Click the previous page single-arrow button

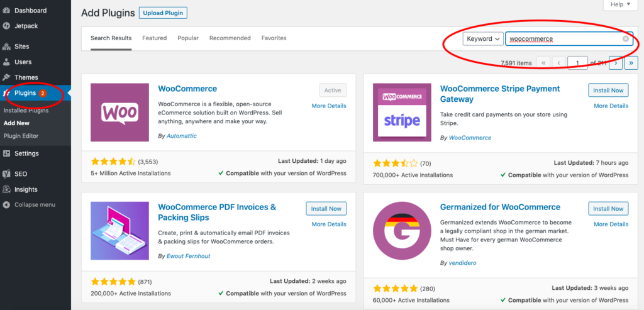pyautogui.click(x=559, y=63)
